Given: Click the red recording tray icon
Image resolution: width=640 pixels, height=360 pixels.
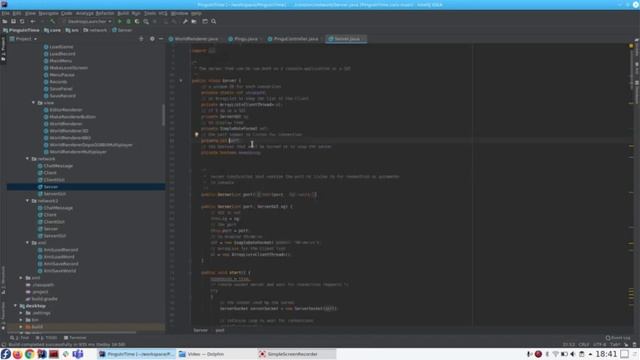Looking at the screenshot, I should click(538, 354).
